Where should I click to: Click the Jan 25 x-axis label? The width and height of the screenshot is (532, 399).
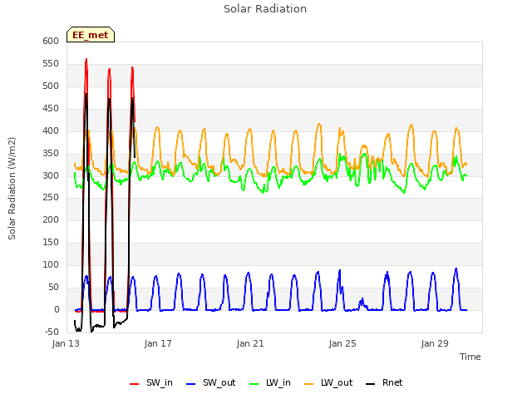[342, 343]
